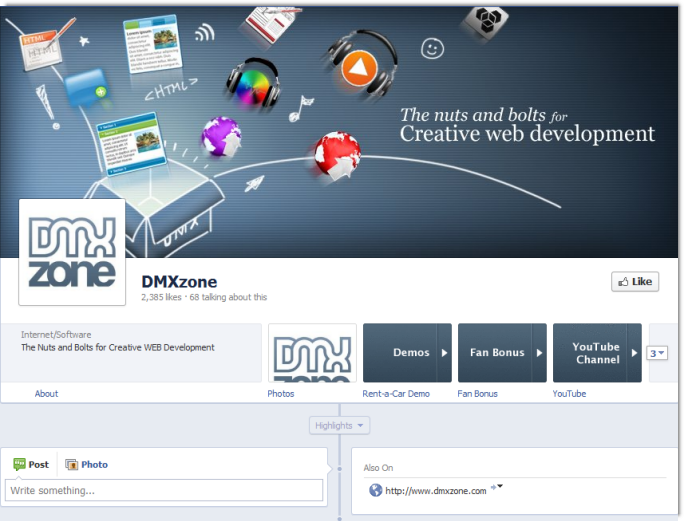Viewport: 684px width, 521px height.
Task: Click the blue folder plus icon in cover
Action: [86, 89]
